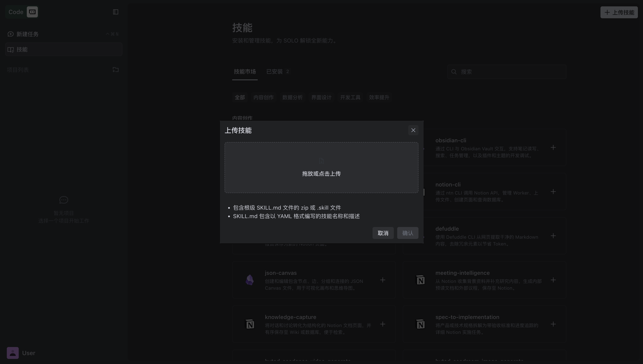The image size is (643, 364).
Task: Add the spec-to-implementation skill with plus
Action: click(x=553, y=324)
